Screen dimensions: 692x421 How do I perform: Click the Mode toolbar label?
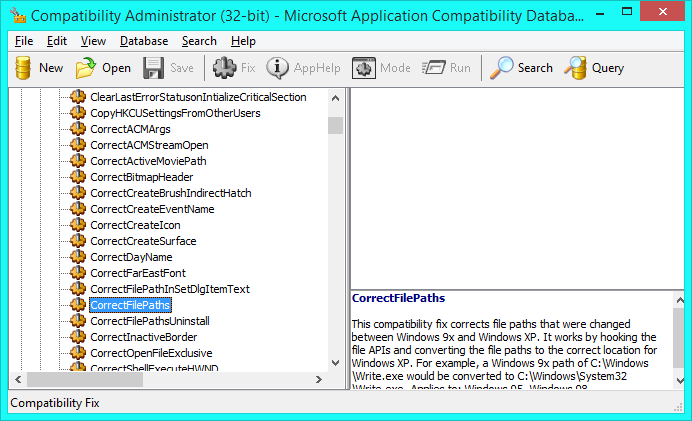tap(395, 68)
